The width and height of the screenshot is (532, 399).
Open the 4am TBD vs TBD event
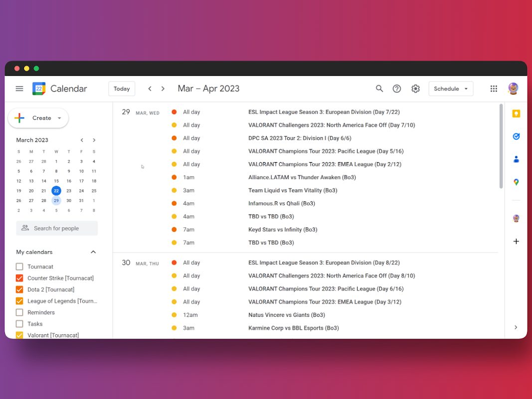tap(271, 216)
